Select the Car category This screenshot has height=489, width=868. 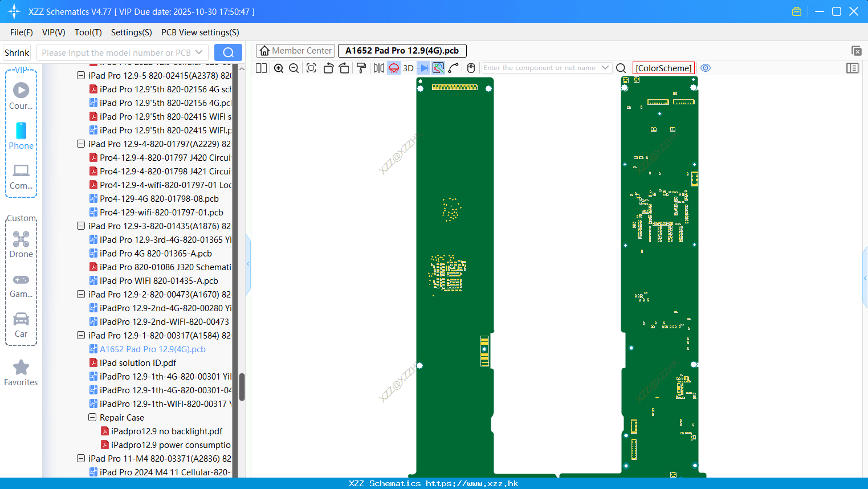[21, 324]
